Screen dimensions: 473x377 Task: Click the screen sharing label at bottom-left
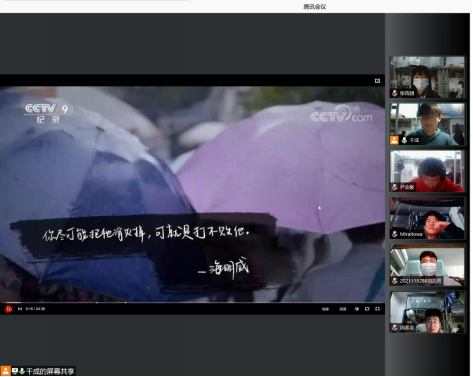[x=50, y=371]
